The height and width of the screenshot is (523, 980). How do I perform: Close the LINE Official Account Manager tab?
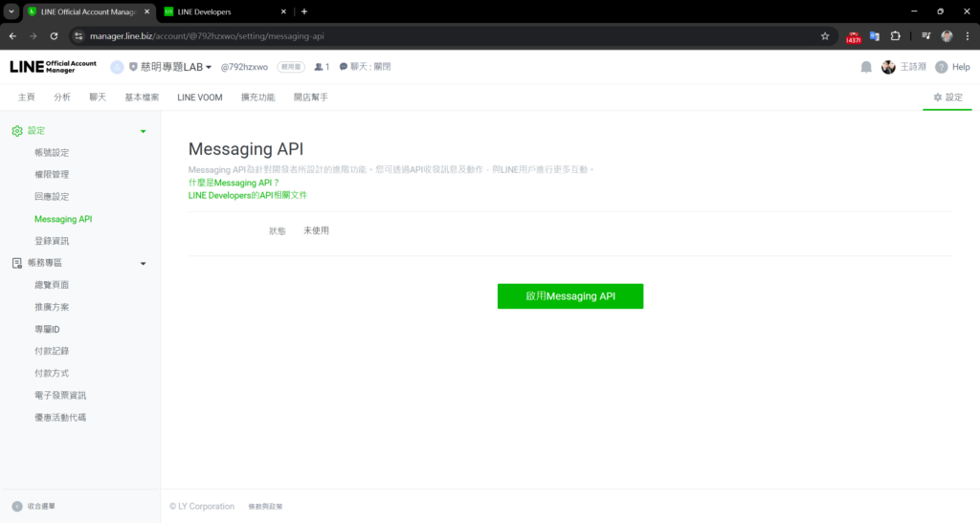146,11
